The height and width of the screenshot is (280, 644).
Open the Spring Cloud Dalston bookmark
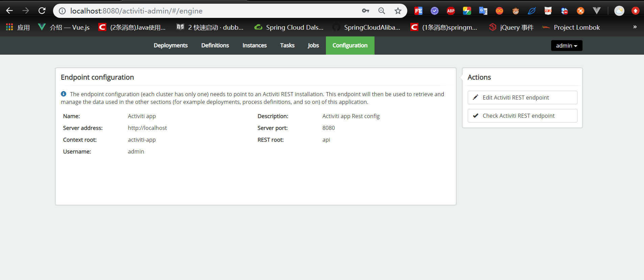pos(289,27)
